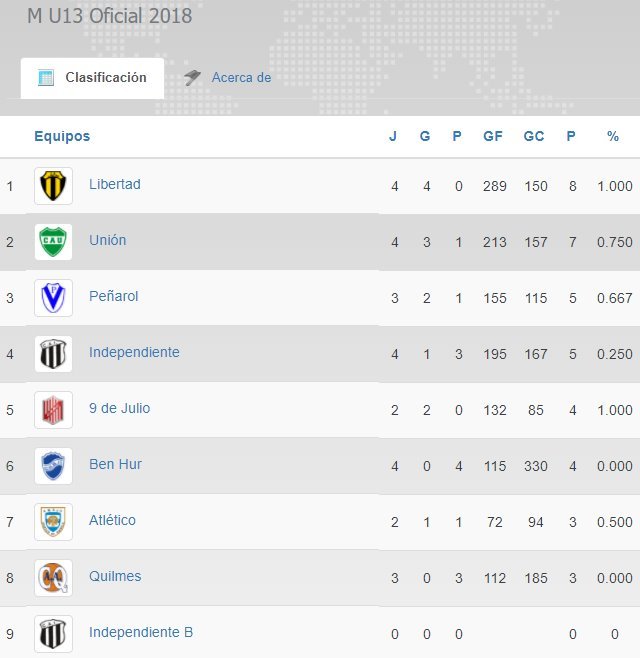The image size is (640, 658).
Task: Click the Peñarol team crest icon
Action: coord(53,298)
